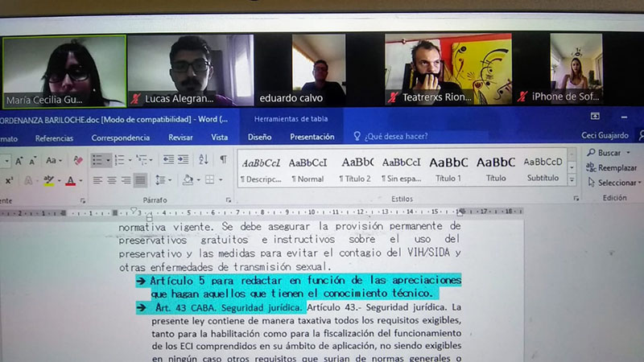
Task: Open Ceci Guajardo account menu
Action: (605, 135)
